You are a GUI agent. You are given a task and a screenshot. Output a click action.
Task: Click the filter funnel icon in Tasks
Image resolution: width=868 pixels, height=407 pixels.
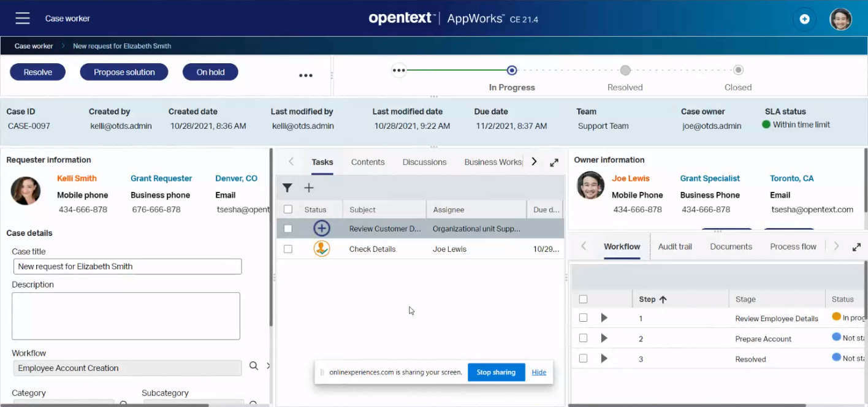[x=287, y=188]
